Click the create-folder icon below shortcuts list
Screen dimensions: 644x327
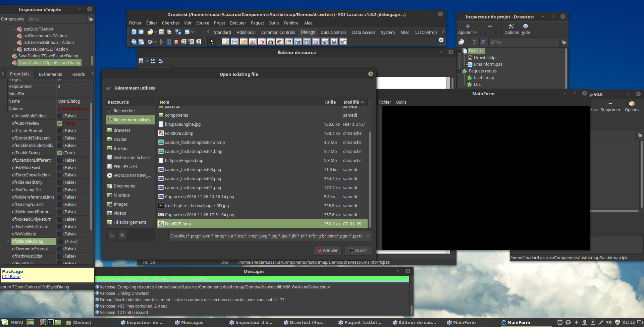click(x=112, y=235)
